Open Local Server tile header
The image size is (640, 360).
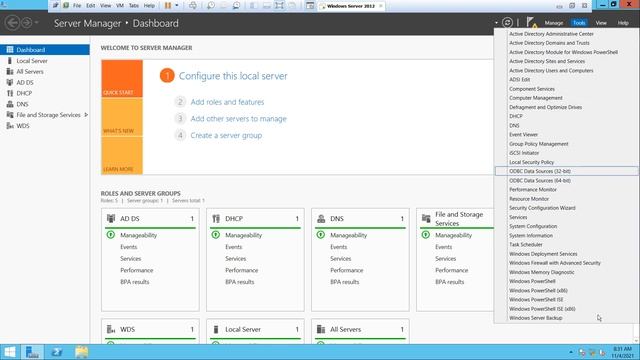255,329
